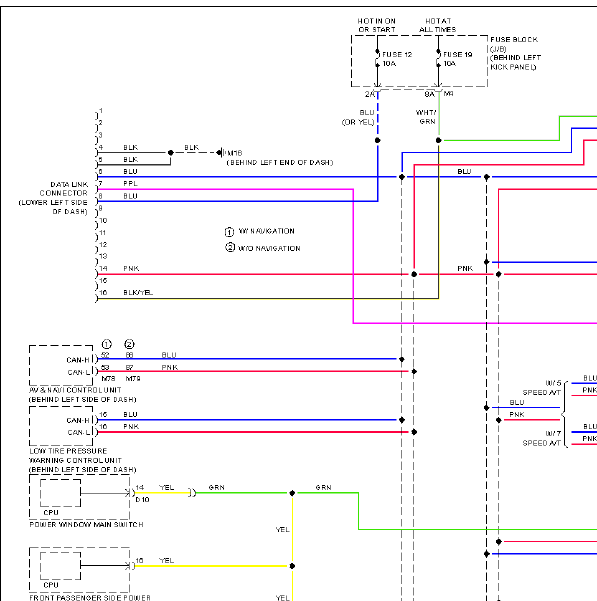Click 'BLK' label at data link pin 5
597x601 pixels.
point(131,159)
